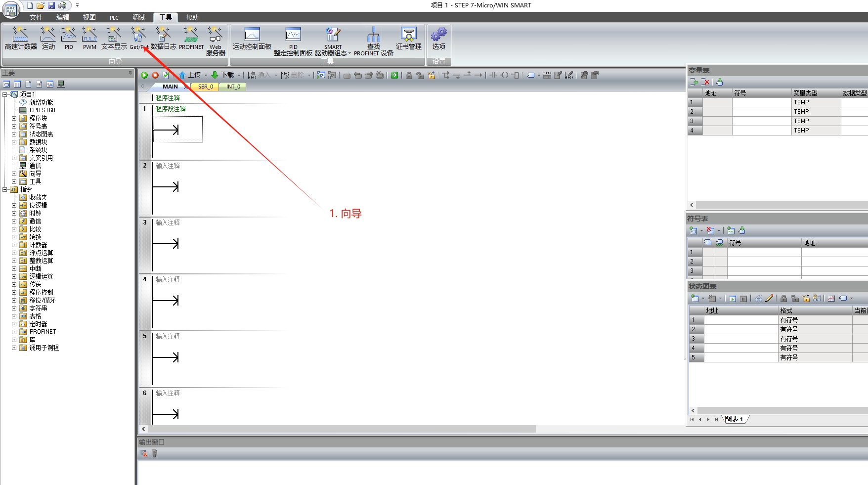
Task: Switch to the SBR_0 tab
Action: [205, 87]
